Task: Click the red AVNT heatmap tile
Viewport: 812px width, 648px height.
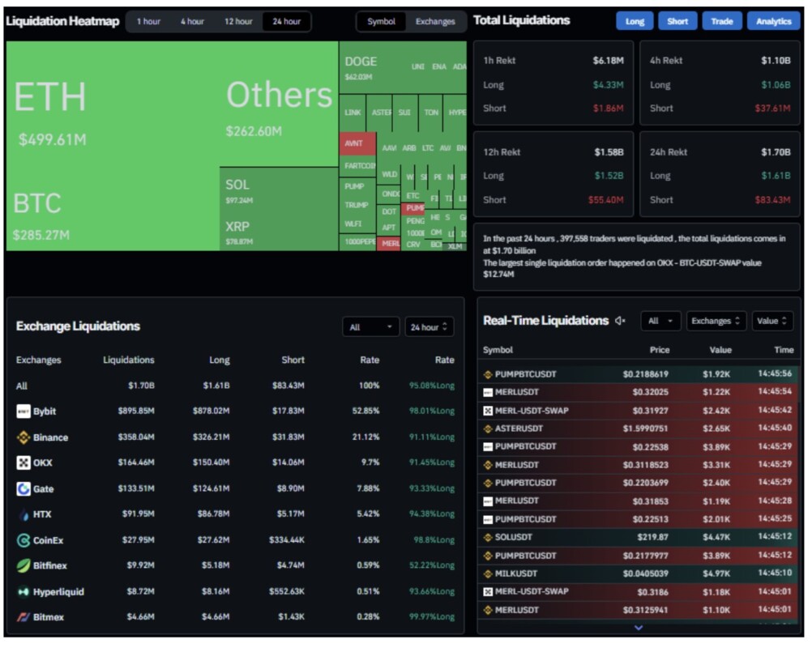Action: 357,144
